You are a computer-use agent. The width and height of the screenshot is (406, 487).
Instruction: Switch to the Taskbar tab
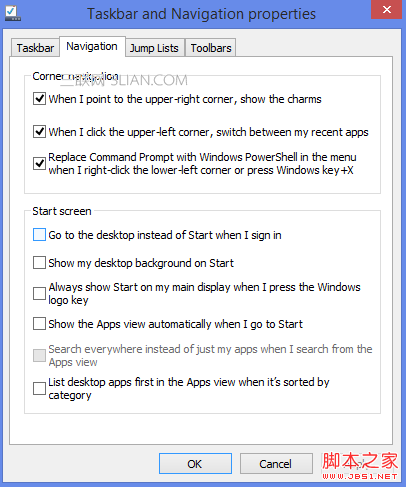click(35, 48)
